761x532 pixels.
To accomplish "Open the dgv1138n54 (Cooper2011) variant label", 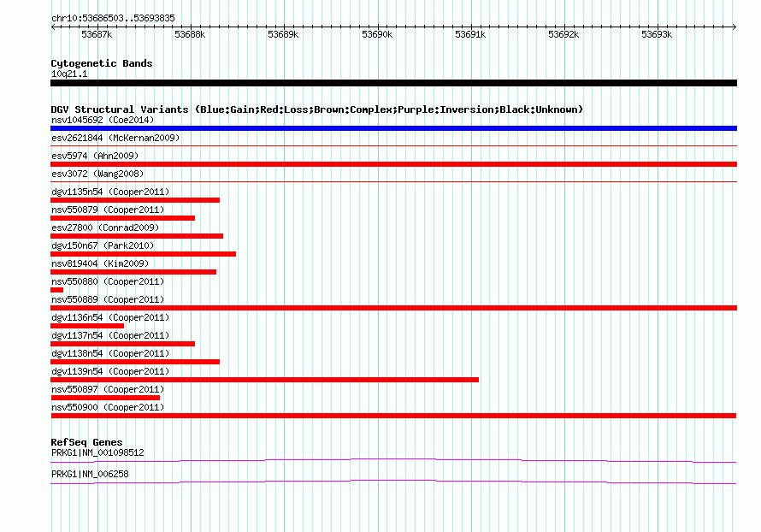I will point(110,353).
